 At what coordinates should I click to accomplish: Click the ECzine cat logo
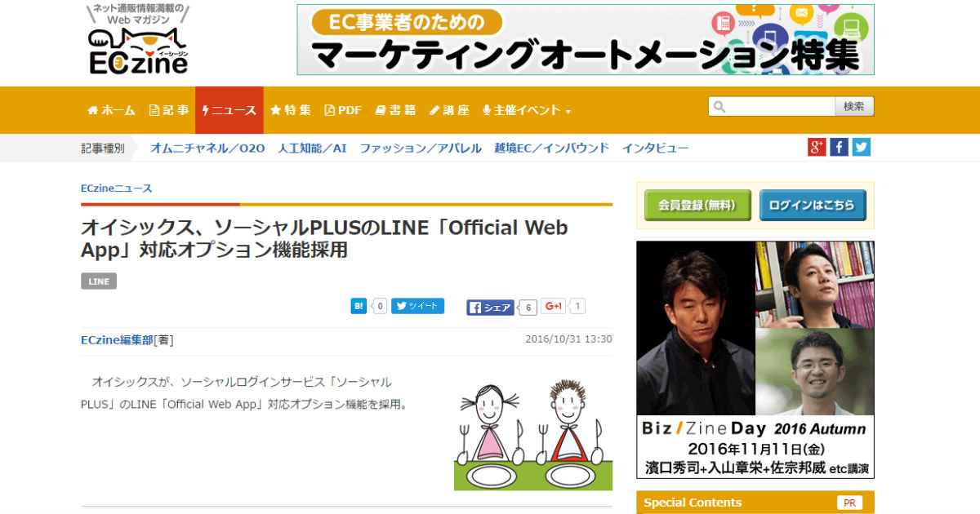tap(138, 40)
